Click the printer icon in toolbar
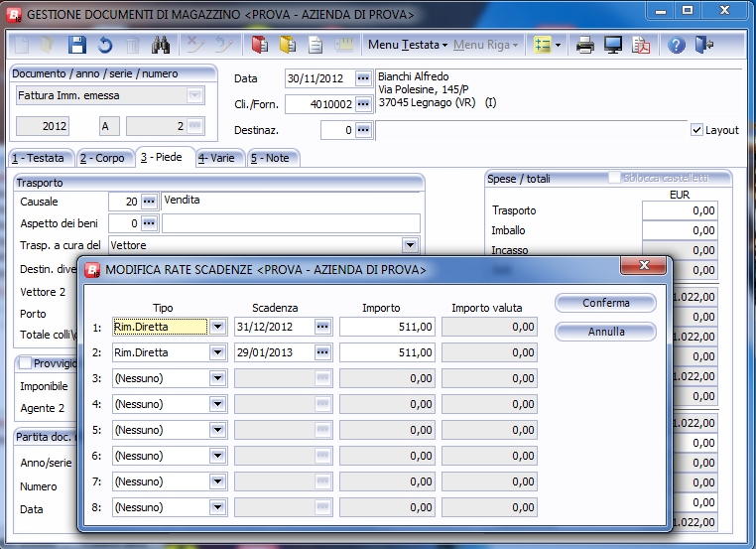This screenshot has width=756, height=549. tap(585, 46)
